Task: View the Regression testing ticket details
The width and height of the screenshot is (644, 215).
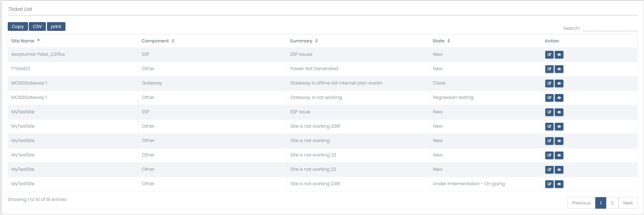Action: click(x=559, y=98)
